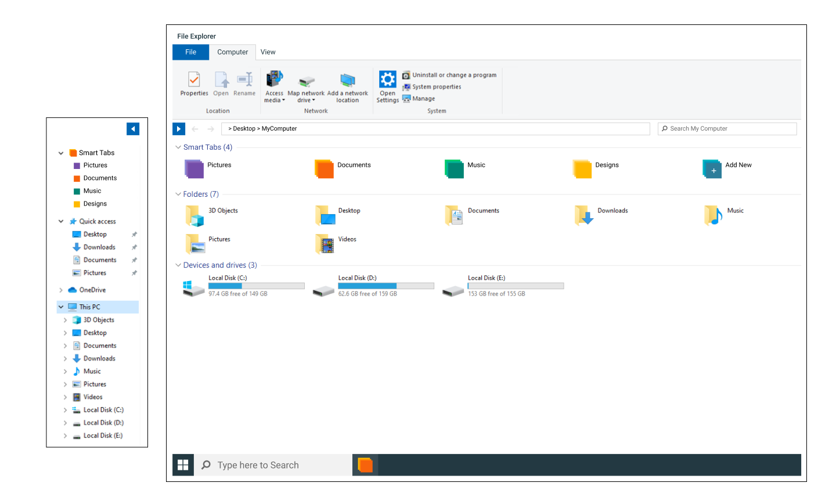Screen dimensions: 836x504
Task: Expand 3D Objects under This PC
Action: click(x=65, y=320)
